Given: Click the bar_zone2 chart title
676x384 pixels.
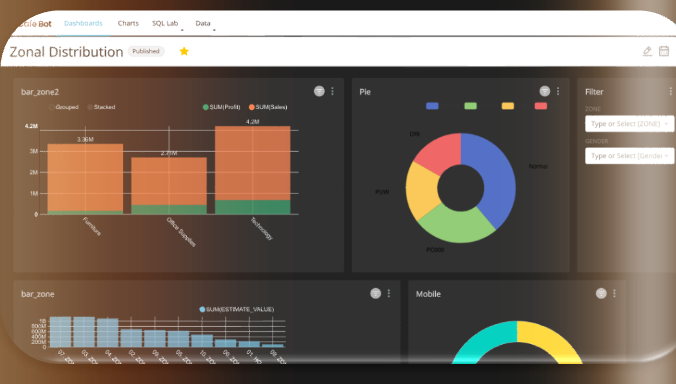Looking at the screenshot, I should 40,92.
